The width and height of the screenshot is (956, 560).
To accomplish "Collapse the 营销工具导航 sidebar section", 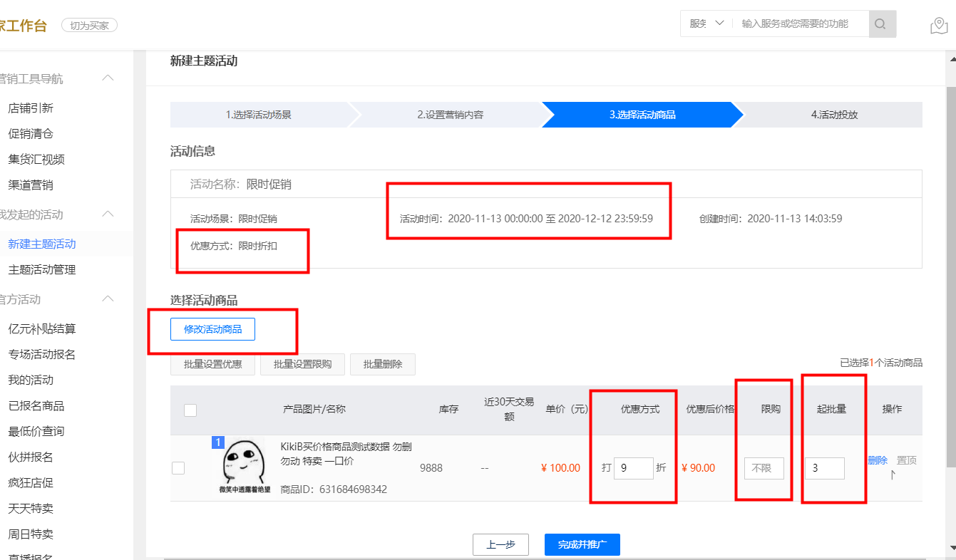I will click(108, 78).
